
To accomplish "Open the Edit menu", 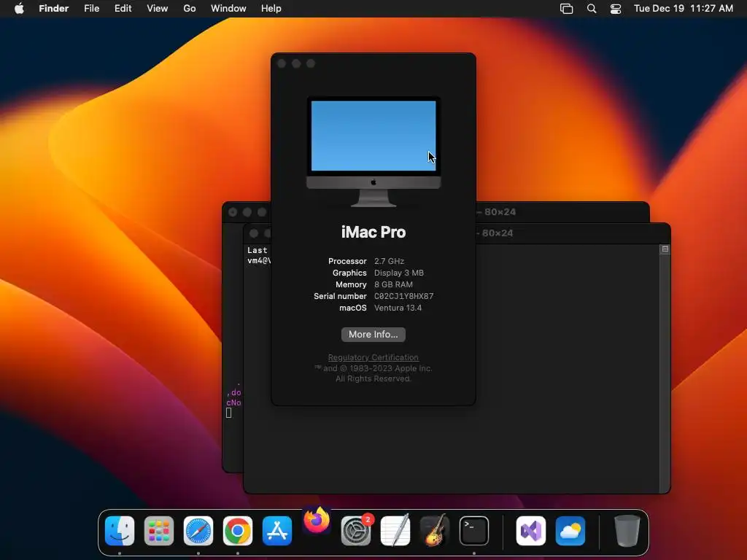I will [123, 9].
